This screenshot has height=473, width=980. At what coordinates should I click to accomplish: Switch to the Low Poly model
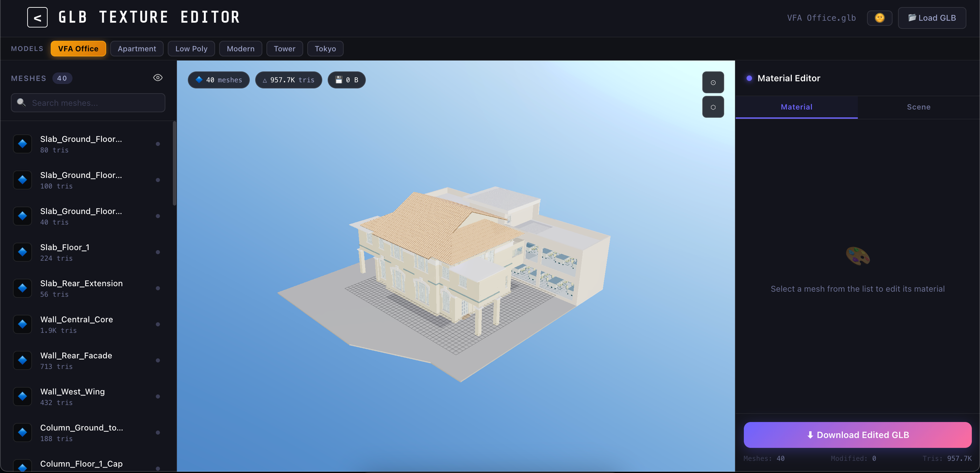click(191, 49)
